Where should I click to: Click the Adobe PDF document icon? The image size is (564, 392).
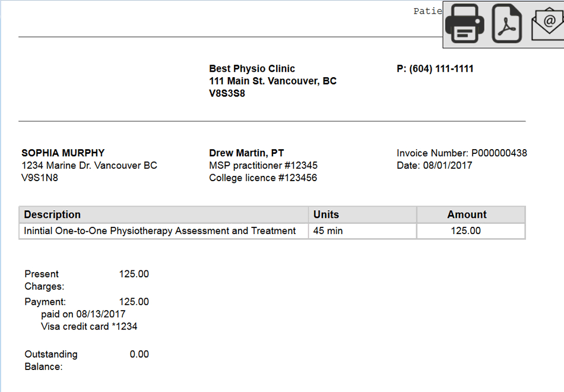click(x=506, y=24)
